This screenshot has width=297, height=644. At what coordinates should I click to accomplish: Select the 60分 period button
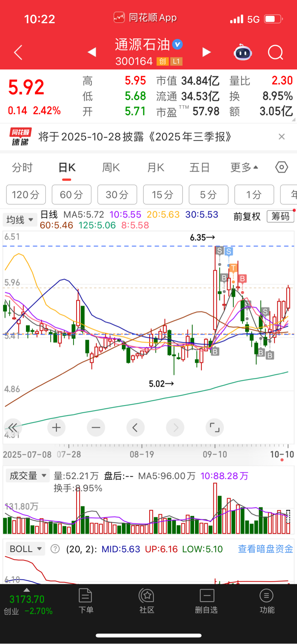[72, 194]
